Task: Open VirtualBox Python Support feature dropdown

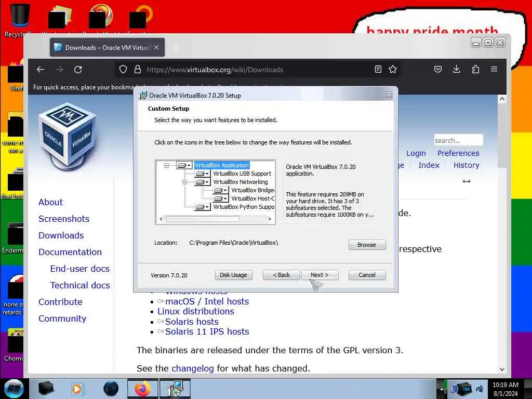Action: pos(202,207)
